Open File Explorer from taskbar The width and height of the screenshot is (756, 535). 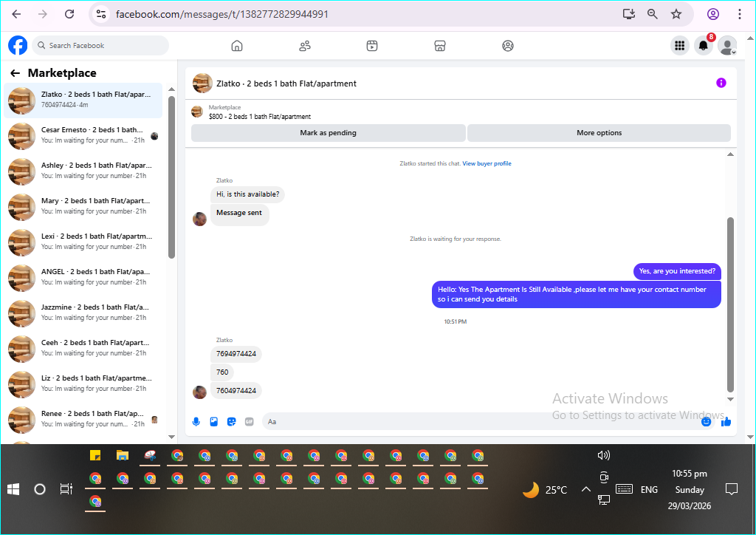coord(123,455)
